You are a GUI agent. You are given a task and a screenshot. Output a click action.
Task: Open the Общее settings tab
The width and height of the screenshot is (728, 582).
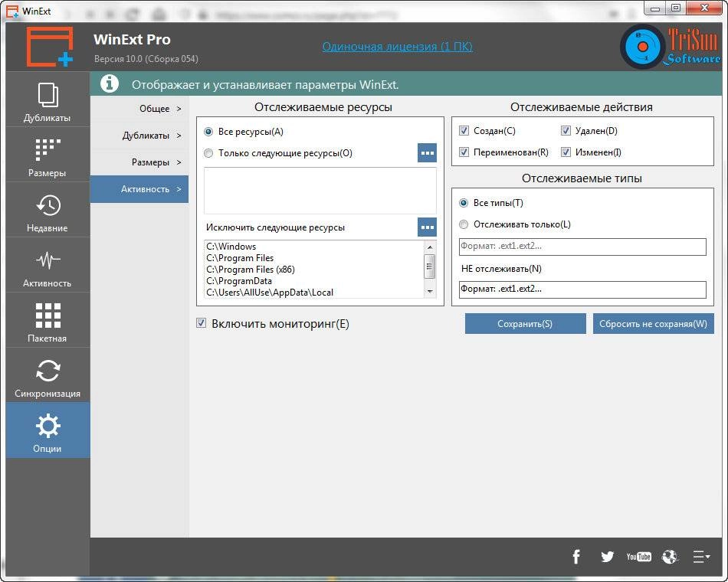click(139, 109)
